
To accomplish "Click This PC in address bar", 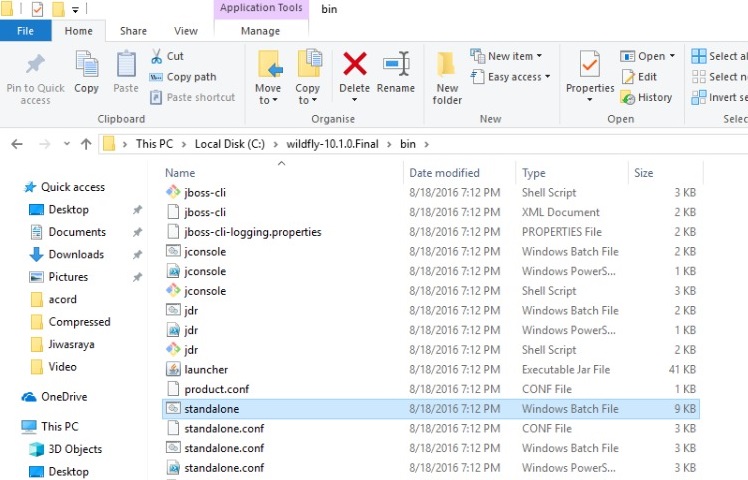I will pyautogui.click(x=154, y=144).
